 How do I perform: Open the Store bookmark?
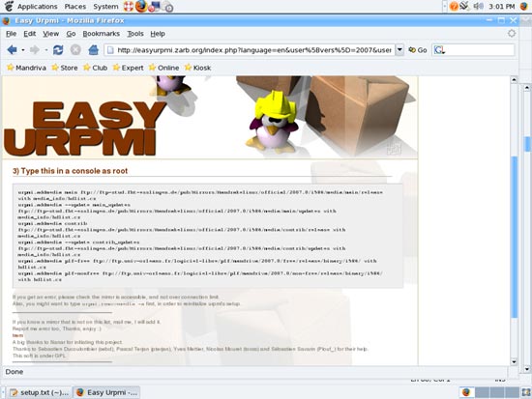(x=65, y=68)
